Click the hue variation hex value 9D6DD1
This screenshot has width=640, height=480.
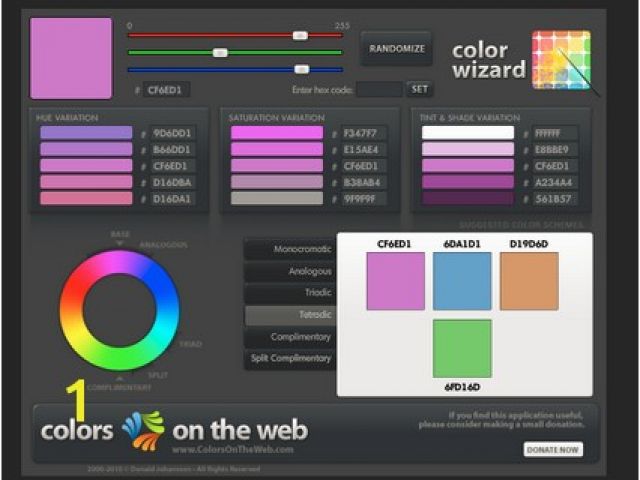click(x=173, y=133)
